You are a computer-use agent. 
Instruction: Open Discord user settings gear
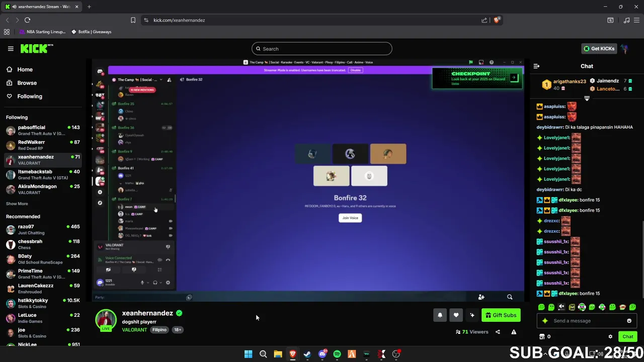point(168,283)
